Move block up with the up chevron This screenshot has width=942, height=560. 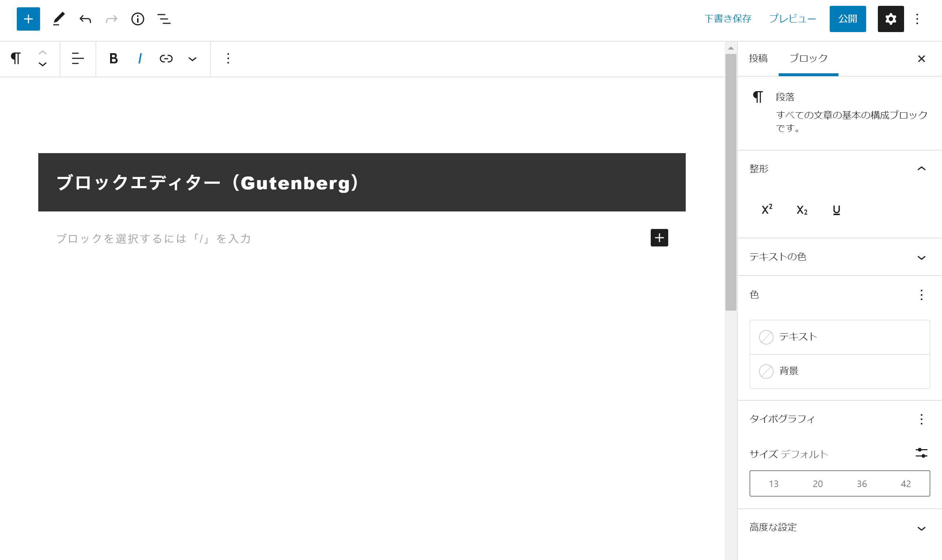tap(43, 52)
